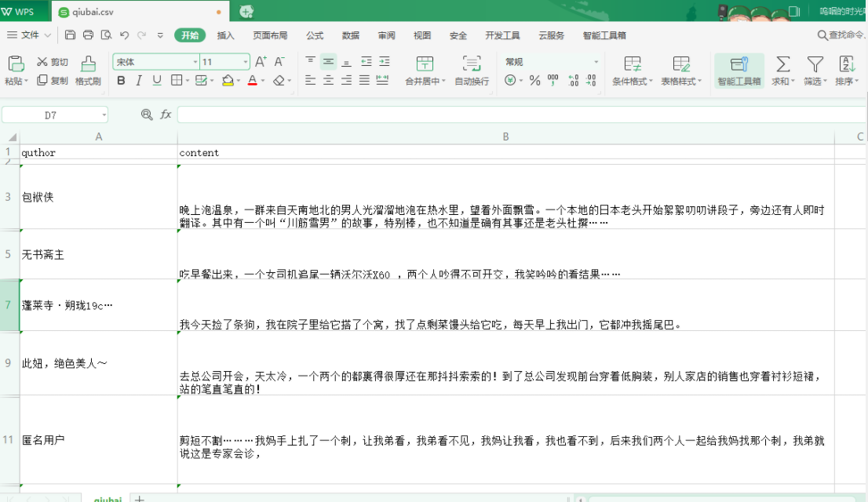This screenshot has height=502, width=868.
Task: Save file with the save icon
Action: pyautogui.click(x=71, y=35)
